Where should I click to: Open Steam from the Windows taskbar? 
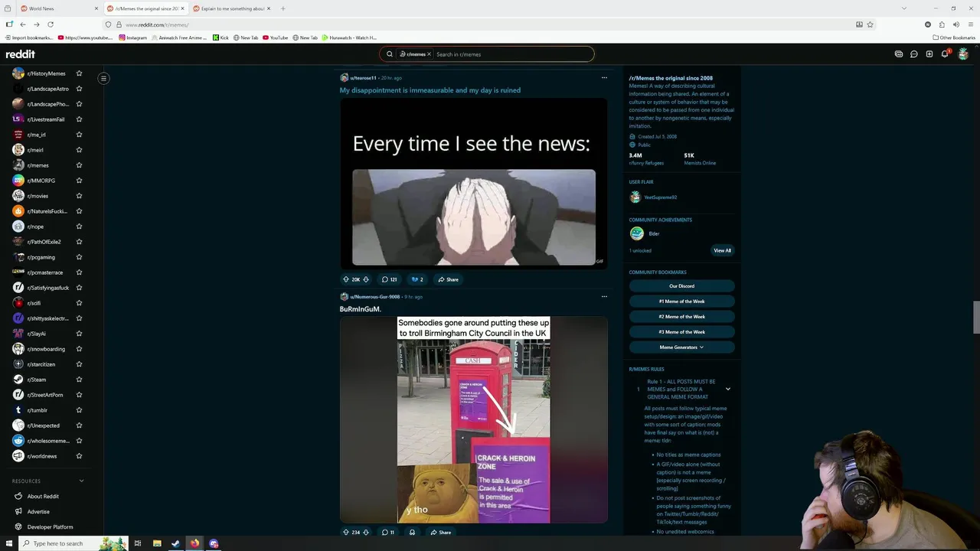pyautogui.click(x=175, y=543)
